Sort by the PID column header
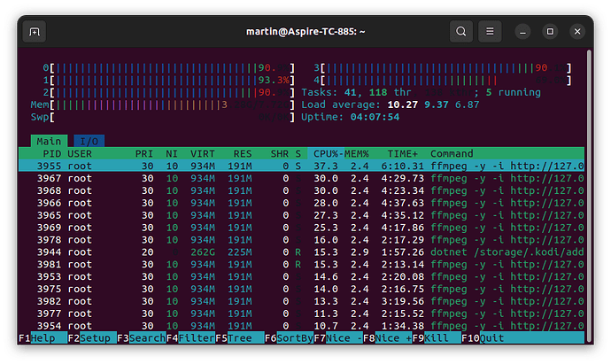Viewport: 611px width, 364px height. 51,153
